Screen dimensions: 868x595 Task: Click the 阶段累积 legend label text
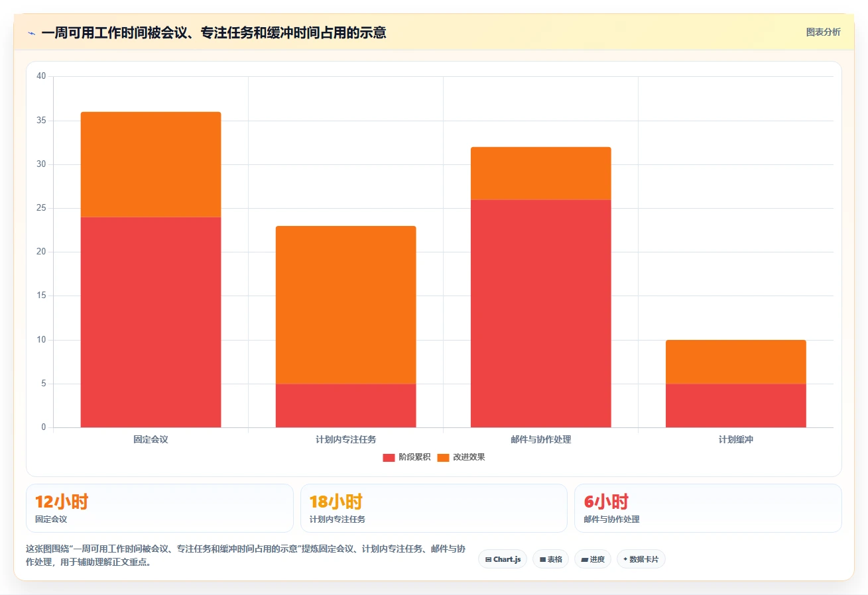click(414, 457)
